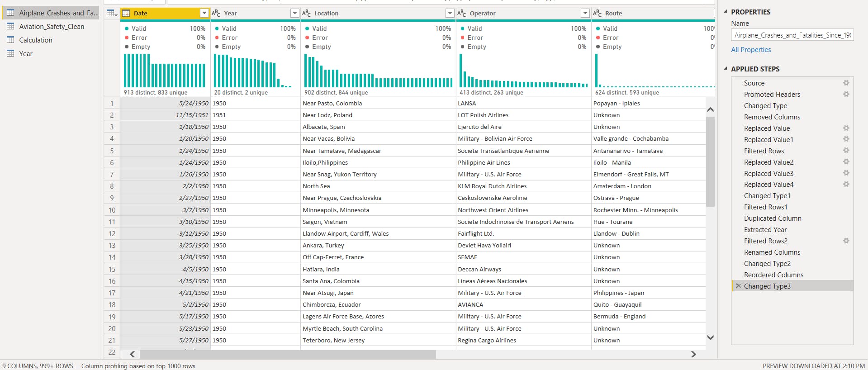Collapse the APPLIED STEPS section

coord(726,69)
